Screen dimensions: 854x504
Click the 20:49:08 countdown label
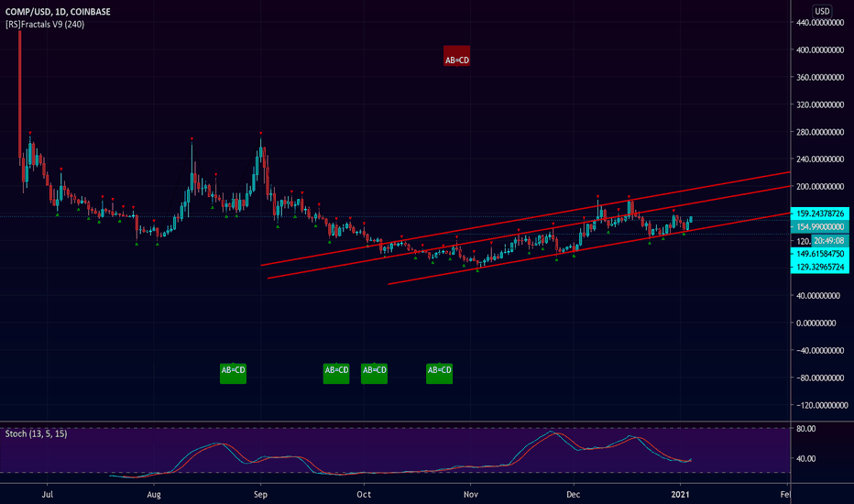pyautogui.click(x=829, y=240)
